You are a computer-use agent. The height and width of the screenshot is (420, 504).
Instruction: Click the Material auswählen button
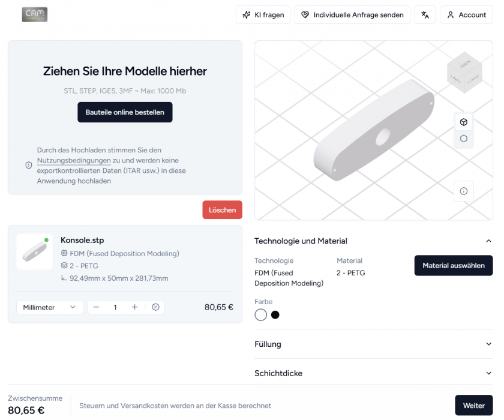click(x=454, y=265)
